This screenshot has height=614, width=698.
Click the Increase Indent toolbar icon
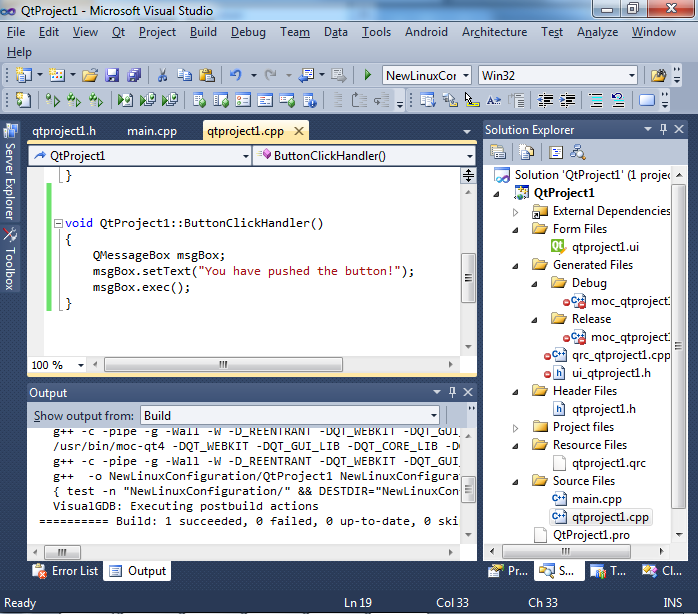567,101
